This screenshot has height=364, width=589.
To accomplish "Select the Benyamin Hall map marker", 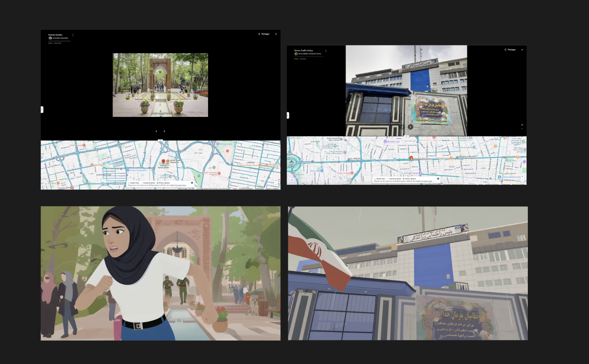I will 385,141.
